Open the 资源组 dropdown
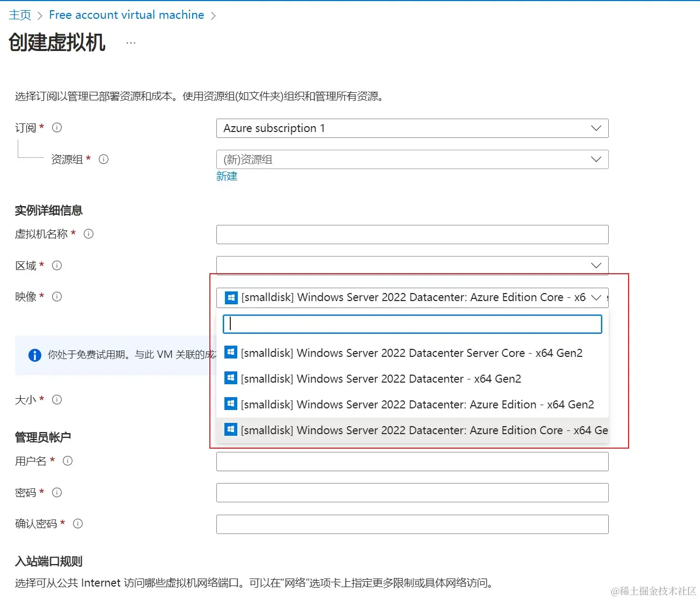700x600 pixels. (412, 159)
